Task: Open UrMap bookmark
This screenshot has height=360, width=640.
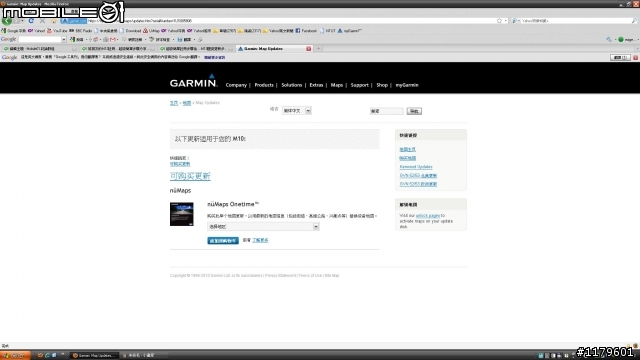Action: click(x=151, y=31)
